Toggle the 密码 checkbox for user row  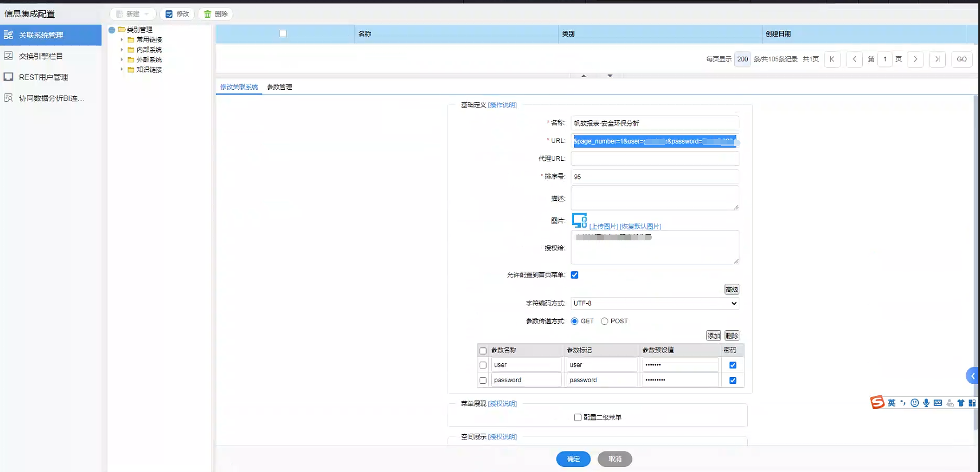click(x=732, y=365)
